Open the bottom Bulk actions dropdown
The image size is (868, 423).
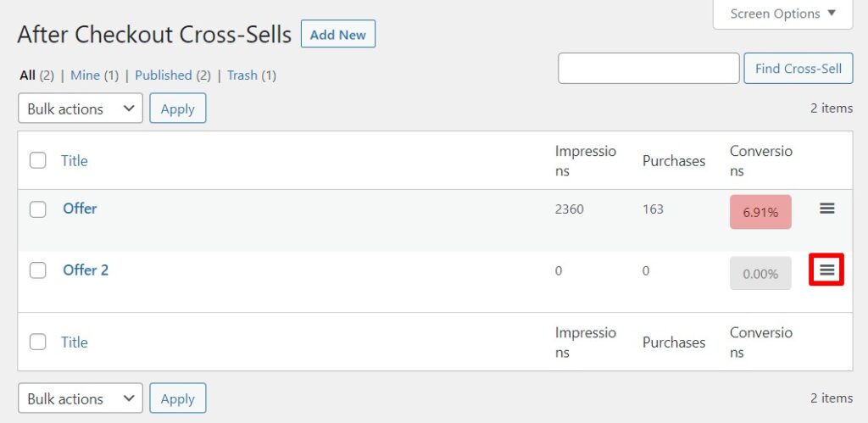click(x=81, y=398)
